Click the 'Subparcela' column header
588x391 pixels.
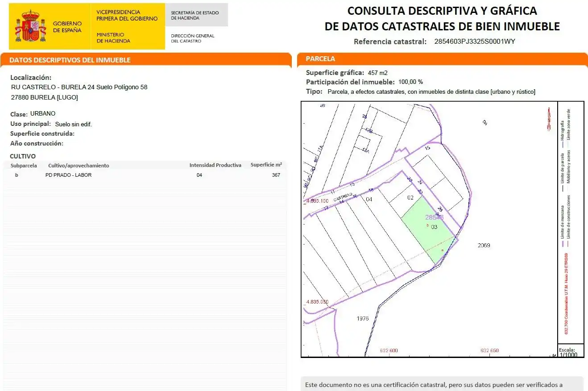click(x=24, y=165)
